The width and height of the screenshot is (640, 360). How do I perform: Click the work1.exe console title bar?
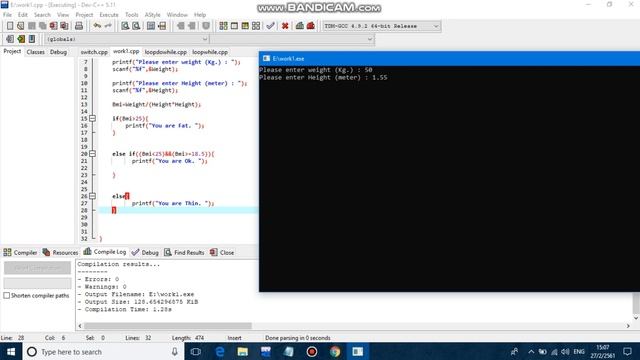[x=449, y=58]
